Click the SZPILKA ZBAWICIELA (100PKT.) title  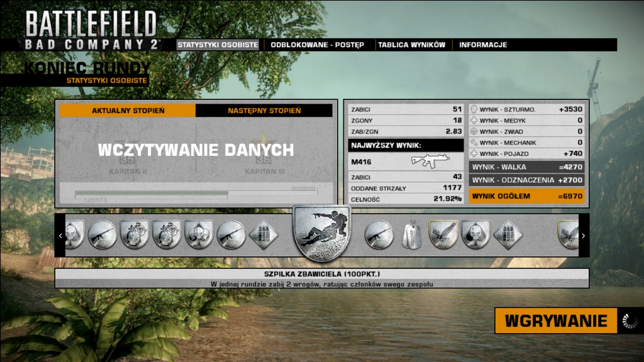pos(322,274)
